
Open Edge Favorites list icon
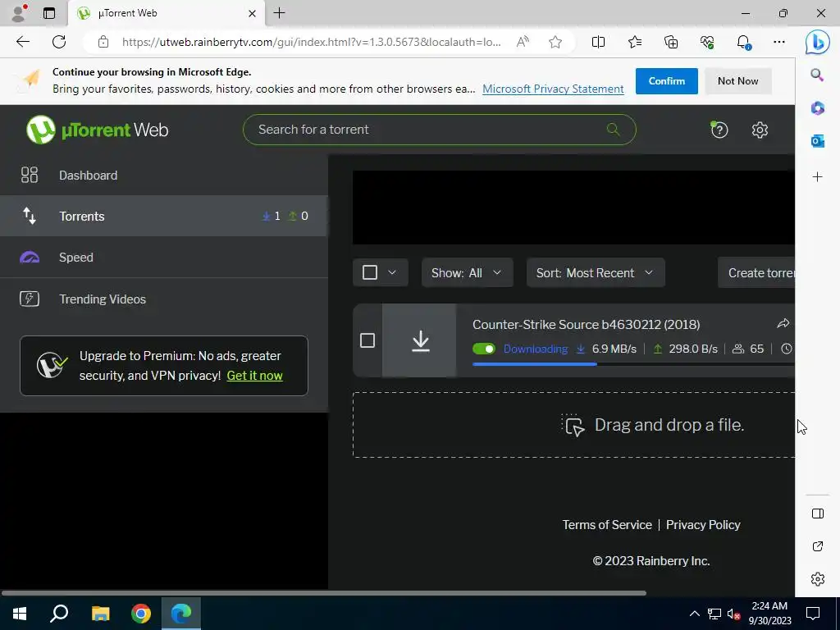click(x=635, y=42)
